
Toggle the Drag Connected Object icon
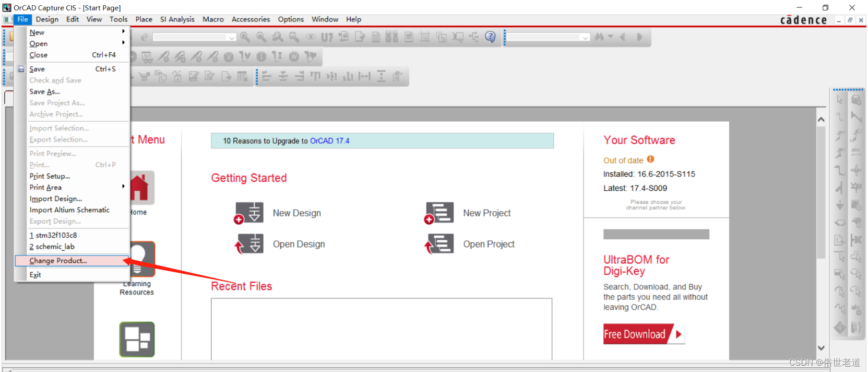458,37
